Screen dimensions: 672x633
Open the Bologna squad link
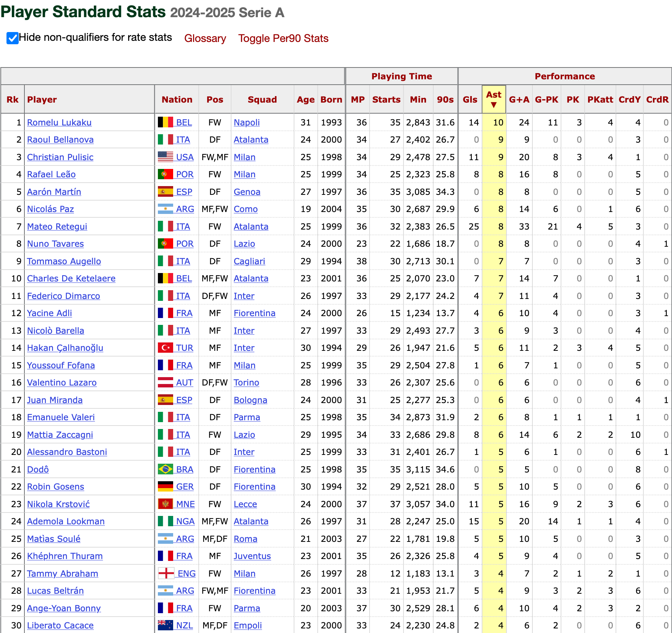click(x=251, y=400)
